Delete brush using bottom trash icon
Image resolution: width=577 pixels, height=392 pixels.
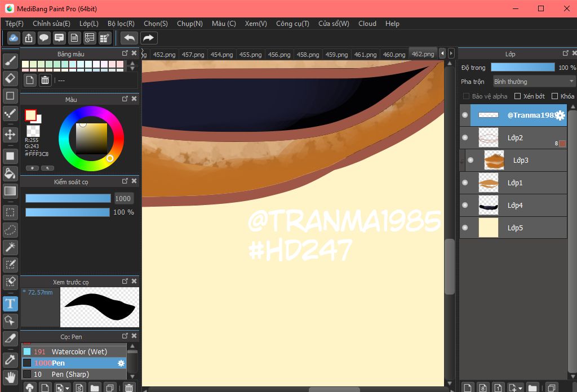click(129, 387)
